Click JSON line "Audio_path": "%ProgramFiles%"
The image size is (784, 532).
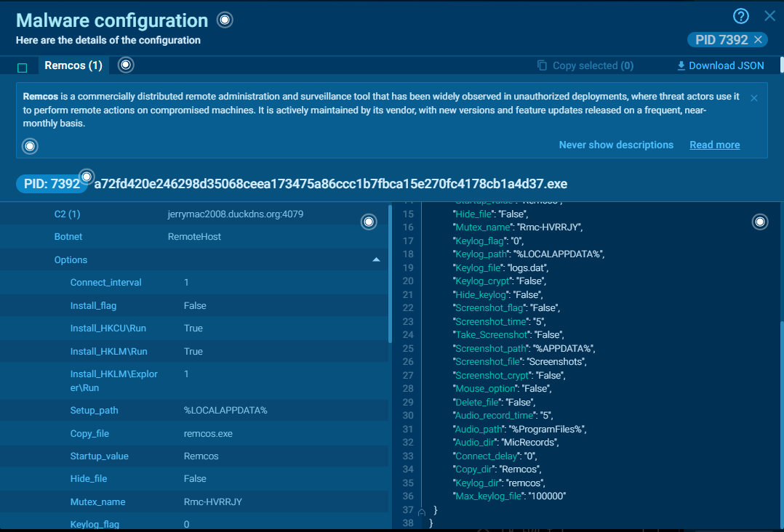coord(519,429)
